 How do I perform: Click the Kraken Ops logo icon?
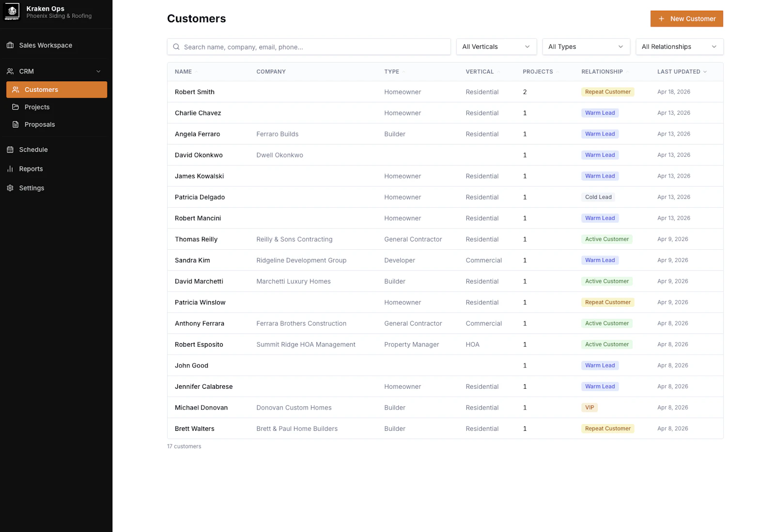tap(12, 12)
